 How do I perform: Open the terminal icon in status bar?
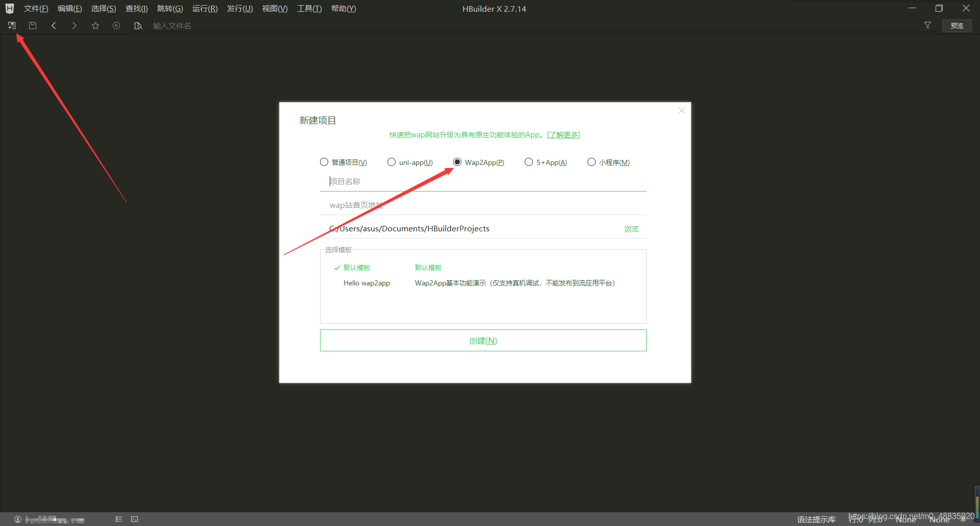click(x=135, y=519)
